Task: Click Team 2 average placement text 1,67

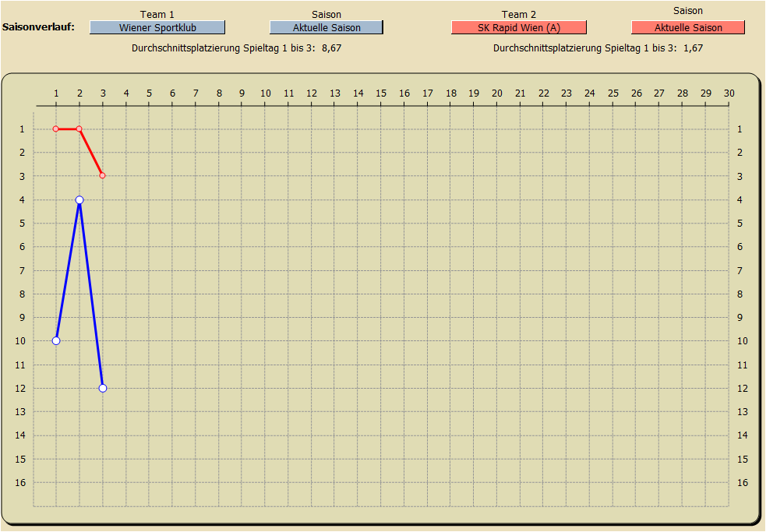Action: click(x=693, y=48)
